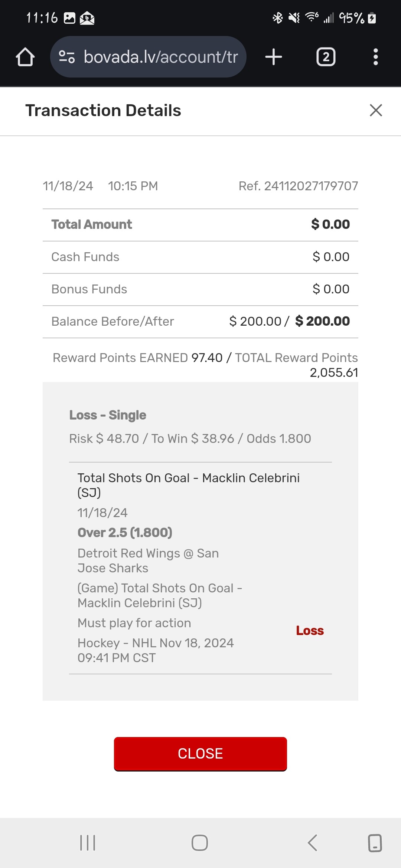401x868 pixels.
Task: Open the tab switcher showing 2 tabs
Action: (x=326, y=57)
